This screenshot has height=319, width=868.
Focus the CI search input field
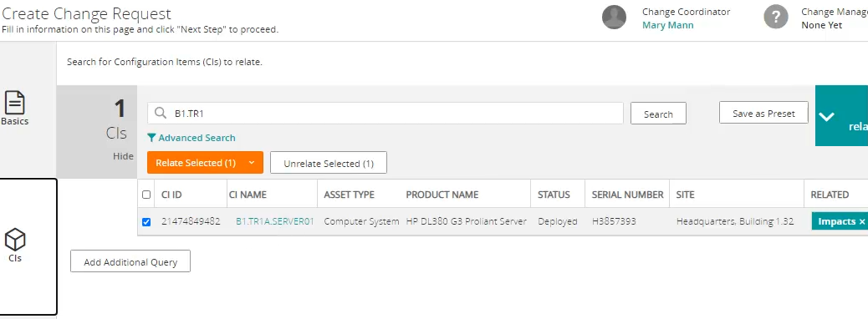pyautogui.click(x=385, y=114)
